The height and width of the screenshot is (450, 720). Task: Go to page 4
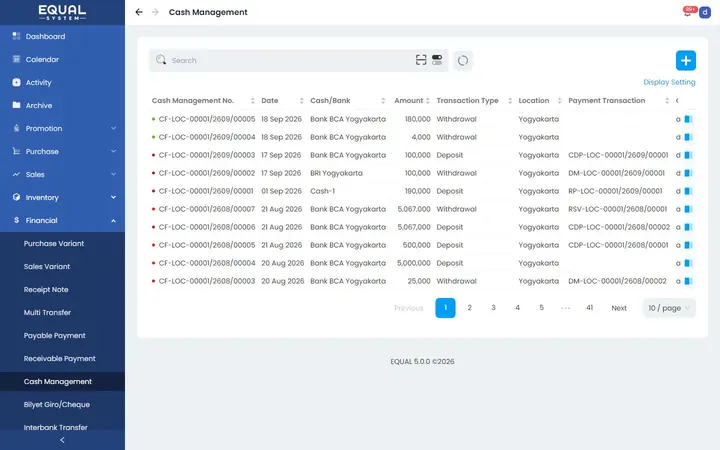[x=518, y=308]
